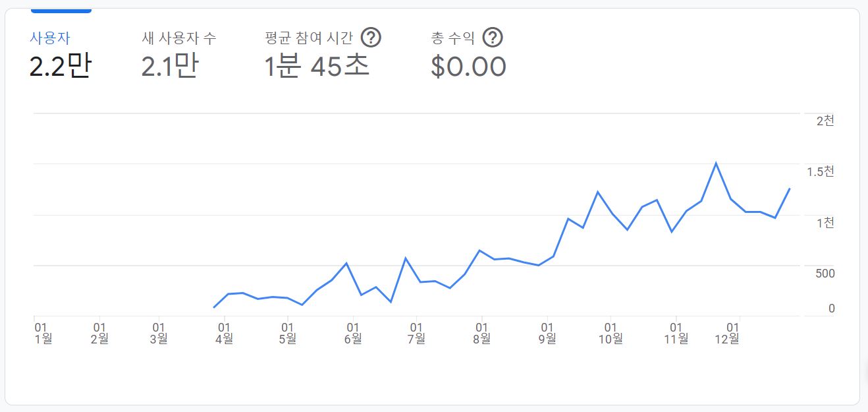Click the 2.1만 new users value

coord(169,67)
